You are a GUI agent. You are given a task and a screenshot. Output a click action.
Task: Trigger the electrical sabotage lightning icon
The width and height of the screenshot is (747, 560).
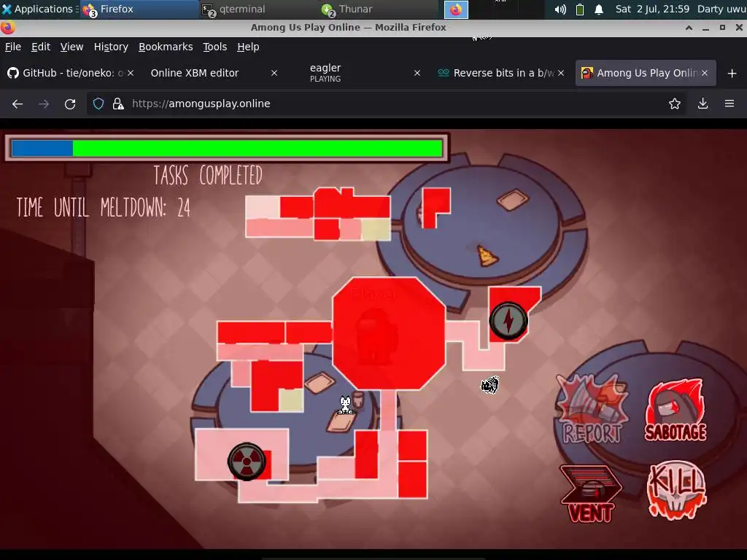coord(508,321)
